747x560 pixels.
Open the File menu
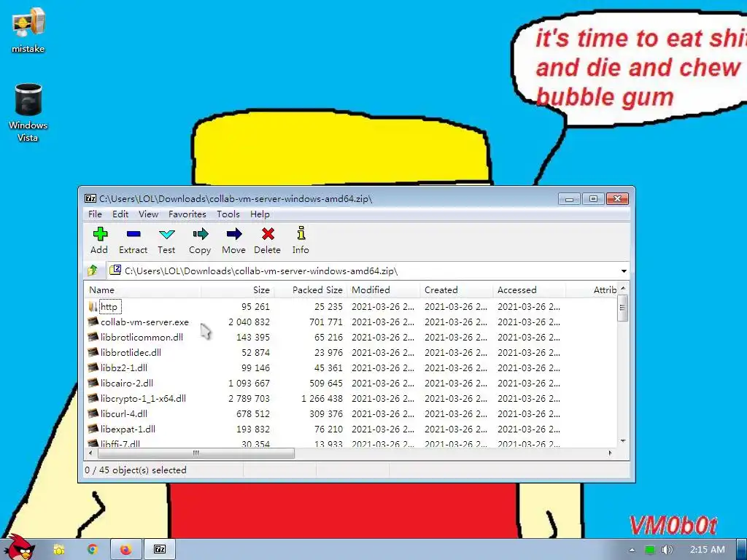pyautogui.click(x=95, y=214)
